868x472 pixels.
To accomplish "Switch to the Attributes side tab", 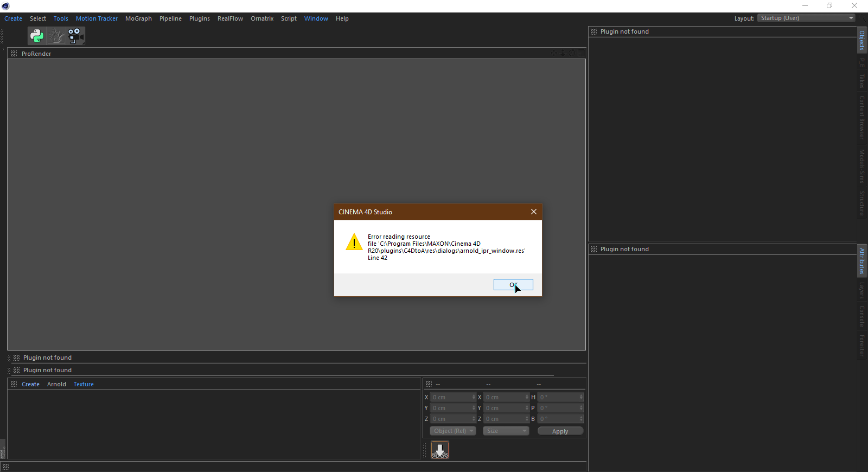I will pos(862,261).
